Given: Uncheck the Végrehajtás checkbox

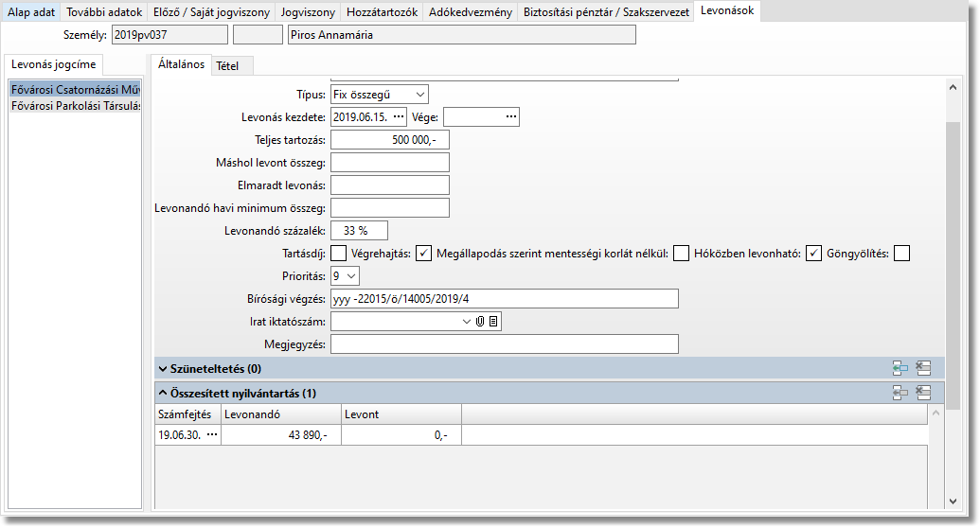Looking at the screenshot, I should pos(424,254).
